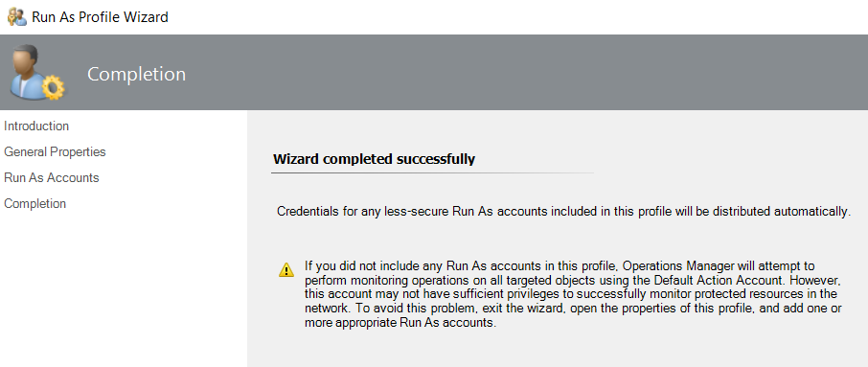Select the Introduction step in the sidebar

pyautogui.click(x=36, y=126)
